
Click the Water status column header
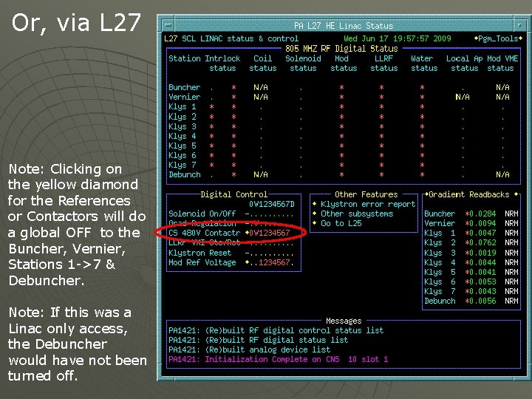[x=424, y=63]
